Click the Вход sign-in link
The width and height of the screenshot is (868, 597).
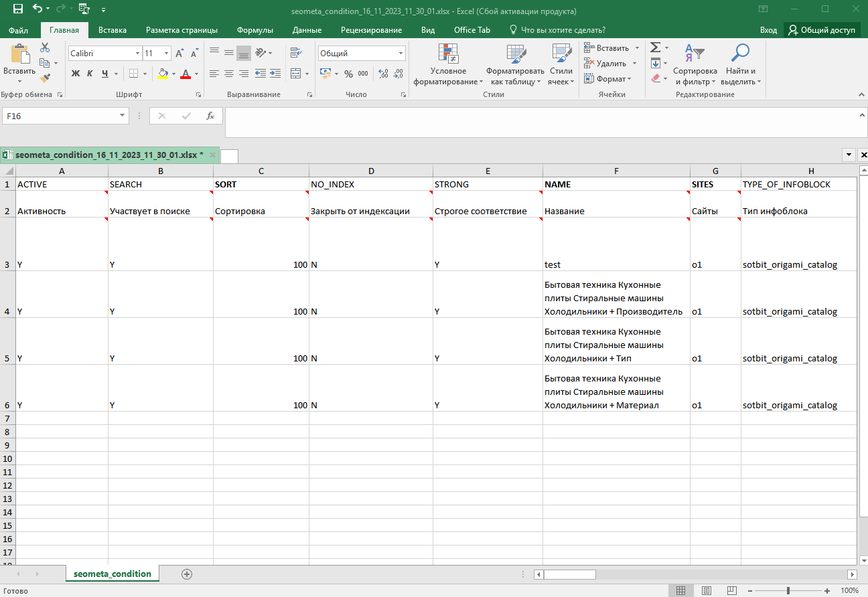pos(768,30)
